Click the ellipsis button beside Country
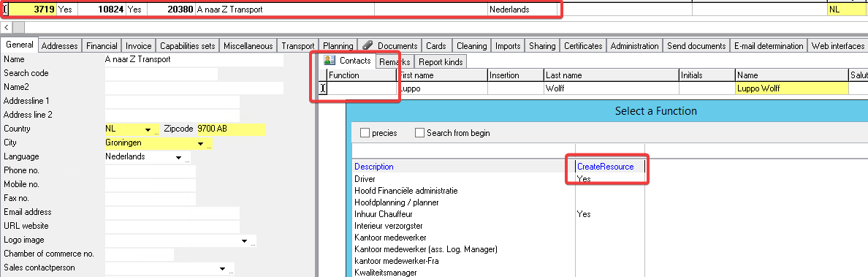The height and width of the screenshot is (277, 868). pyautogui.click(x=156, y=131)
